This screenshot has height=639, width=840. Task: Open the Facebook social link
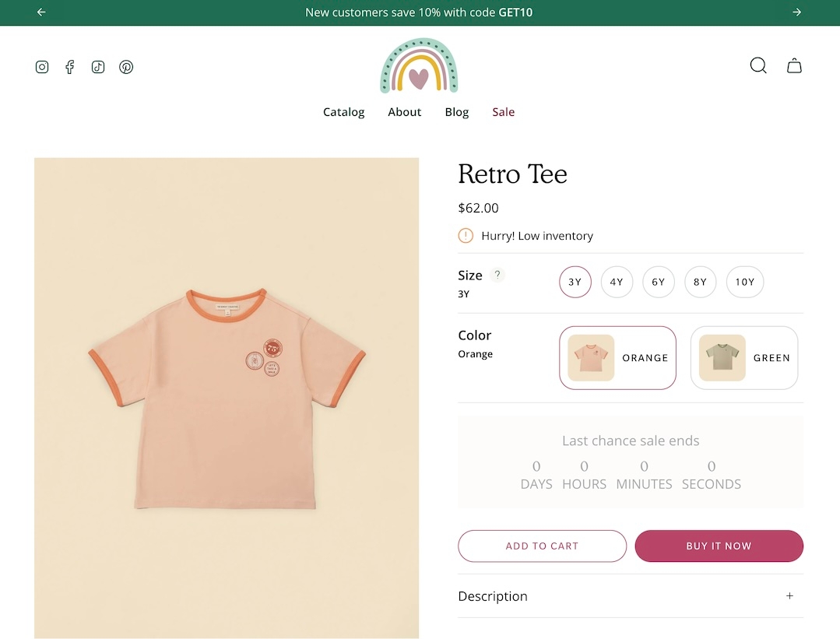click(x=70, y=67)
